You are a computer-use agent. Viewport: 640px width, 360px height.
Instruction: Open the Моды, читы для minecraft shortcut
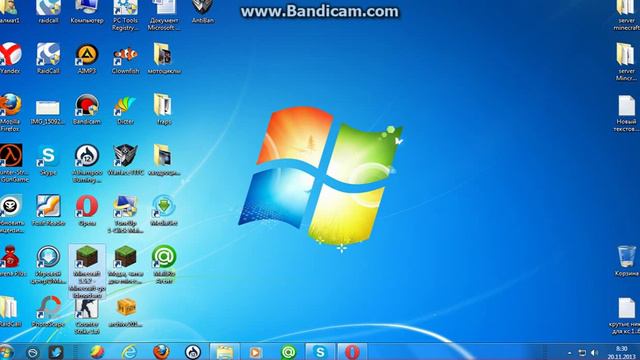pyautogui.click(x=125, y=264)
